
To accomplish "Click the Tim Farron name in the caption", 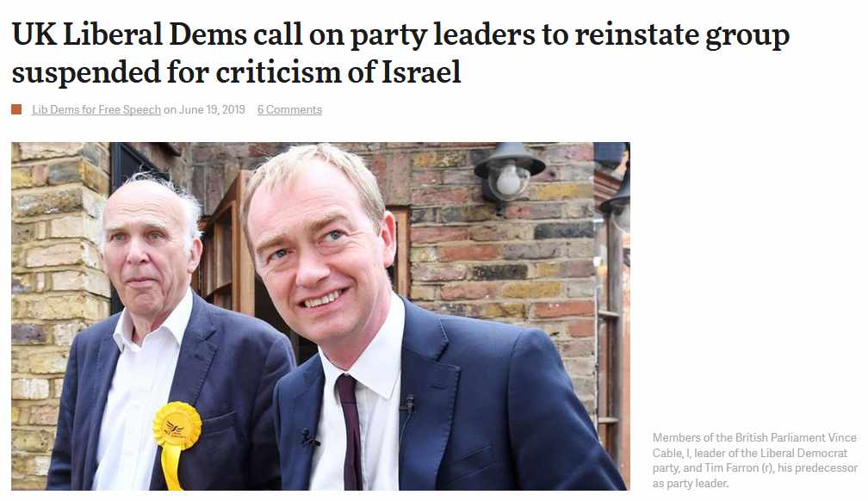I will (x=732, y=467).
